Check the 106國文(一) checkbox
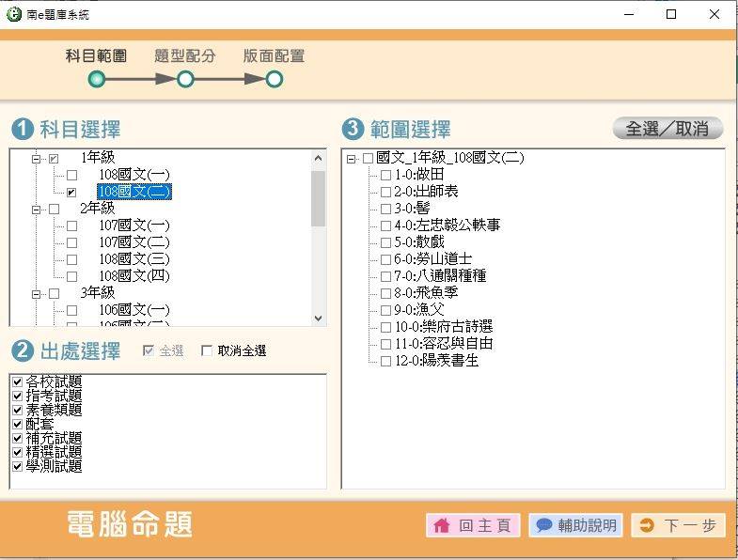Viewport: 738px width, 560px height. pos(72,311)
